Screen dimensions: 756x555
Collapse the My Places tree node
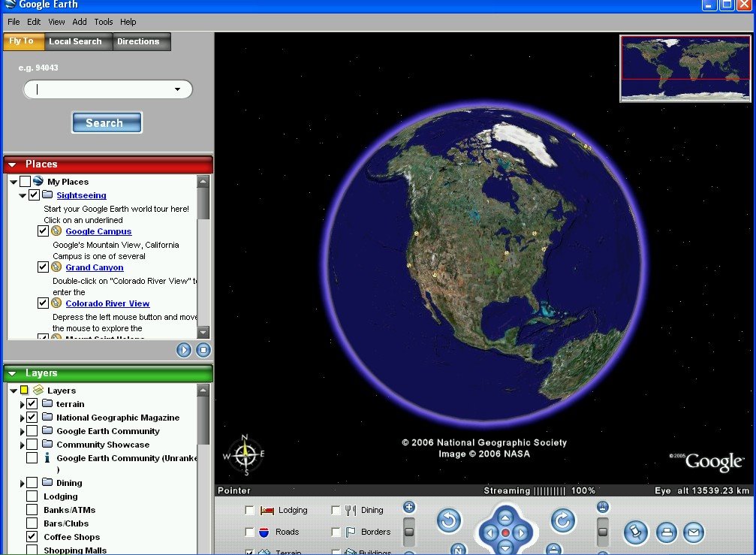14,182
